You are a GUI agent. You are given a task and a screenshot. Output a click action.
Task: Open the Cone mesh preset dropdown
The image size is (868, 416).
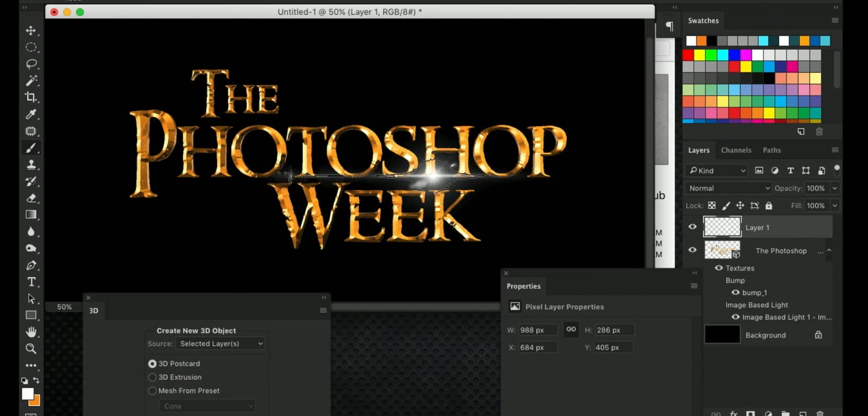pyautogui.click(x=207, y=406)
